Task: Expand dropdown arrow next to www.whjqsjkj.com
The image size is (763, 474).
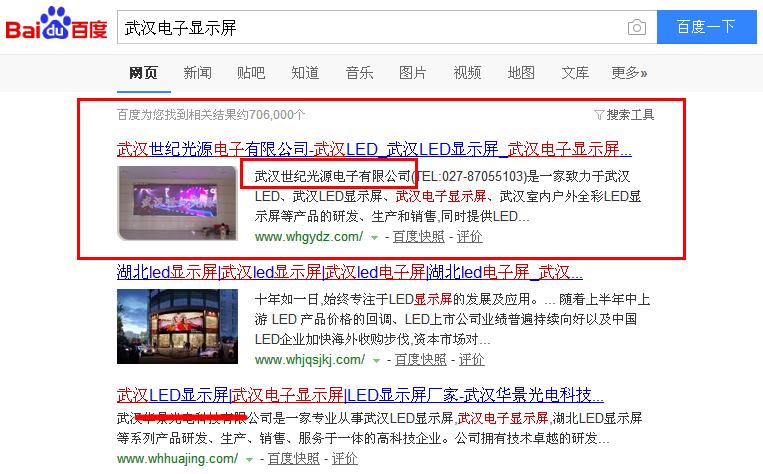Action: [x=374, y=360]
